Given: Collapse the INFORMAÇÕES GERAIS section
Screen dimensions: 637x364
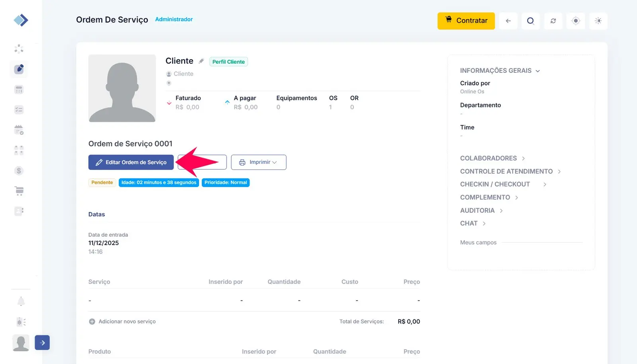Looking at the screenshot, I should [x=500, y=71].
